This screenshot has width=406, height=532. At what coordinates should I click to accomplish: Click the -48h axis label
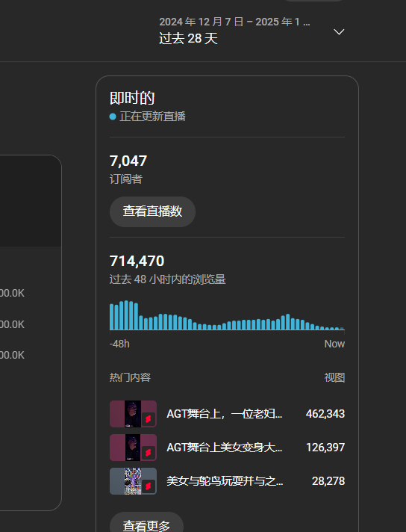tap(119, 344)
